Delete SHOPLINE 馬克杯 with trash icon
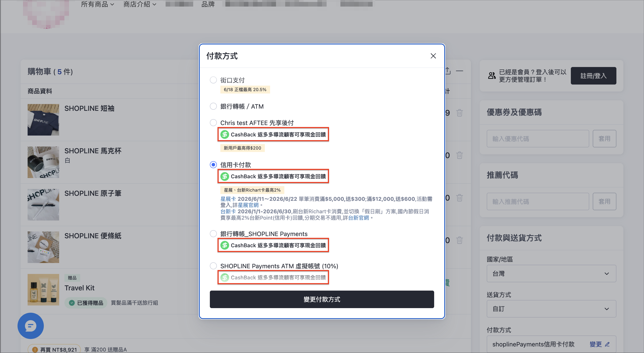644x353 pixels. point(460,155)
